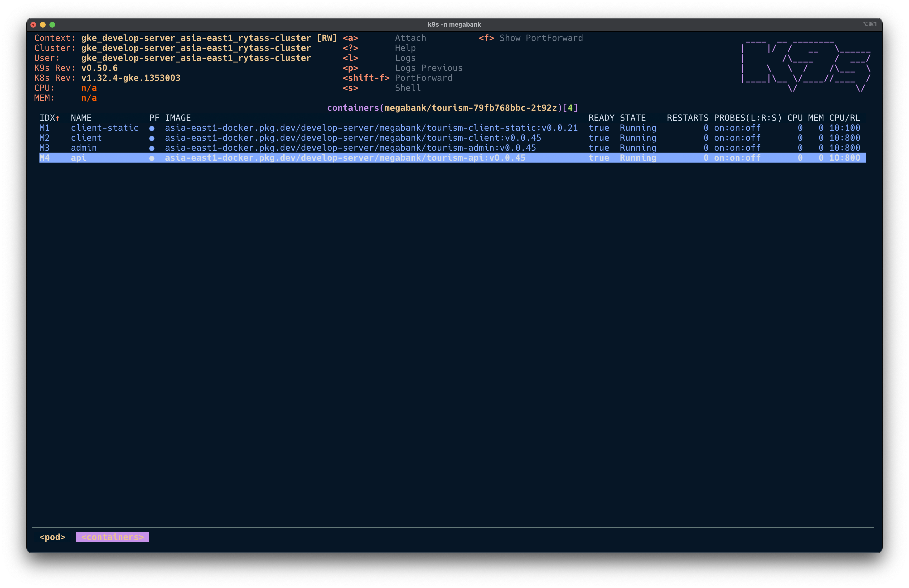The height and width of the screenshot is (588, 909).
Task: Click the port-forward dot for admin container
Action: (x=152, y=148)
